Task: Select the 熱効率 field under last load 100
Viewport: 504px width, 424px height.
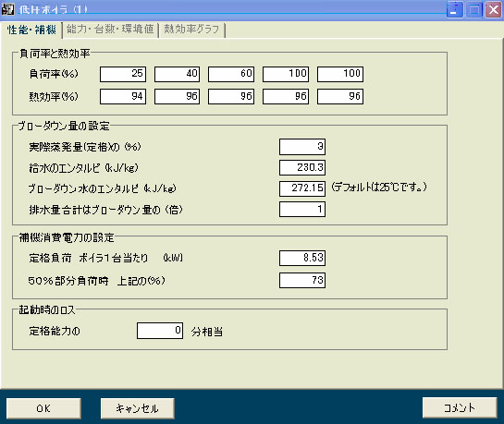Action: click(x=340, y=96)
